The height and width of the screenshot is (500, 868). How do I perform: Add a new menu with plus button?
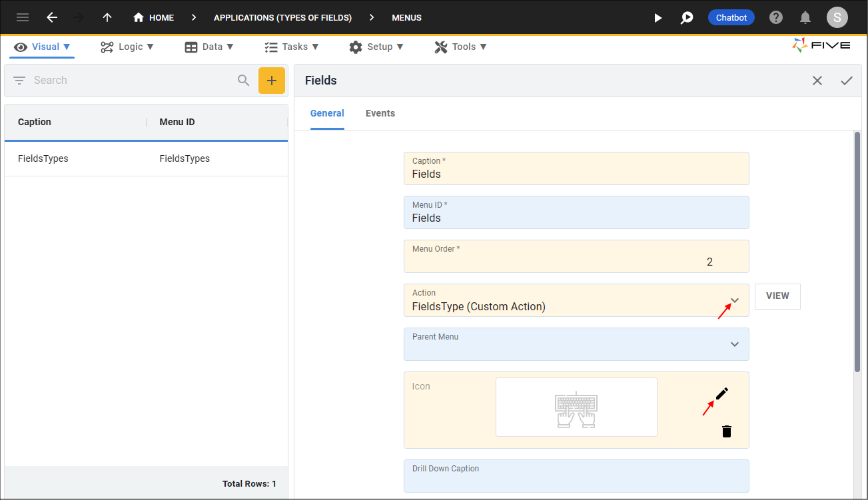[x=271, y=81]
